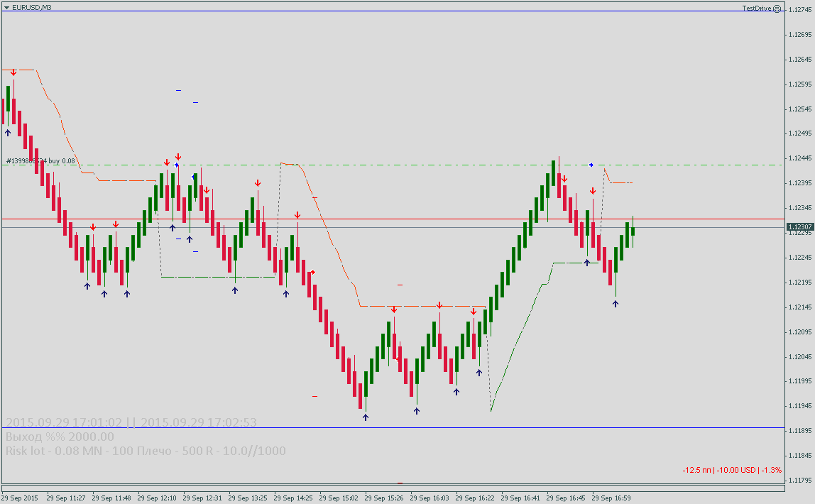Viewport: 815px width, 504px height.
Task: Click the -12.5 пп | -10.00 USD loss text
Action: click(x=732, y=470)
